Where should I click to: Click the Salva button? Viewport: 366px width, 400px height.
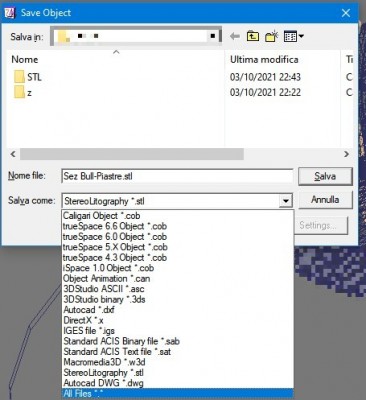coord(325,176)
